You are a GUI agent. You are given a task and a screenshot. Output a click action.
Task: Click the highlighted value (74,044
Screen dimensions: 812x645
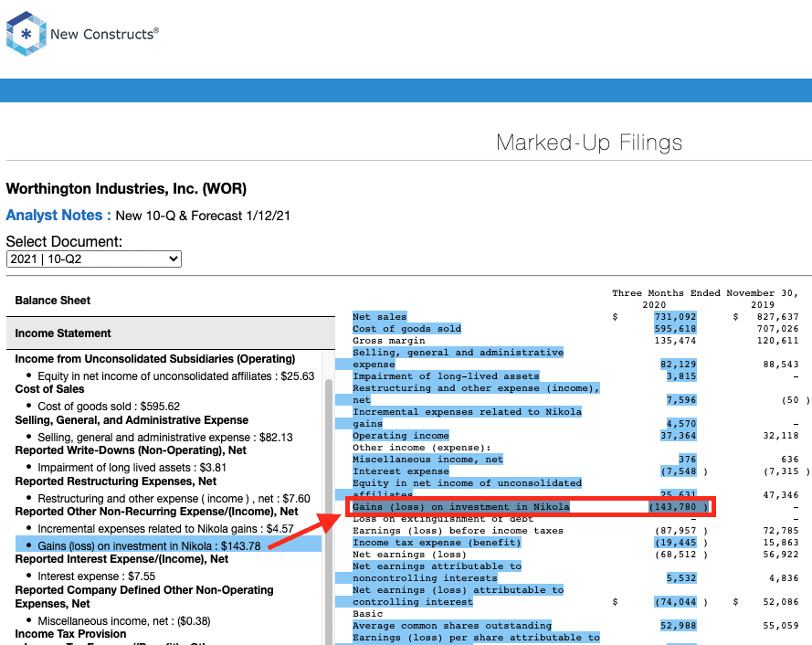pyautogui.click(x=675, y=602)
